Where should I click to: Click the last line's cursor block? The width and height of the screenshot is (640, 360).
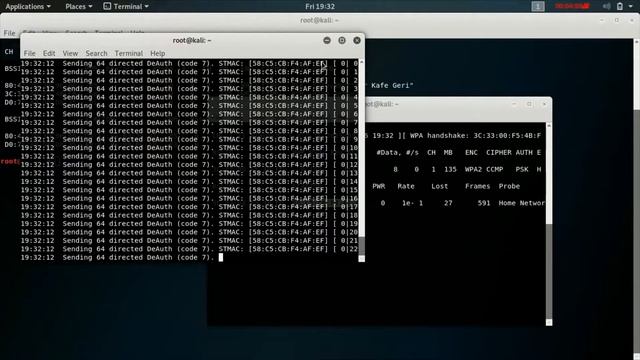(221, 257)
